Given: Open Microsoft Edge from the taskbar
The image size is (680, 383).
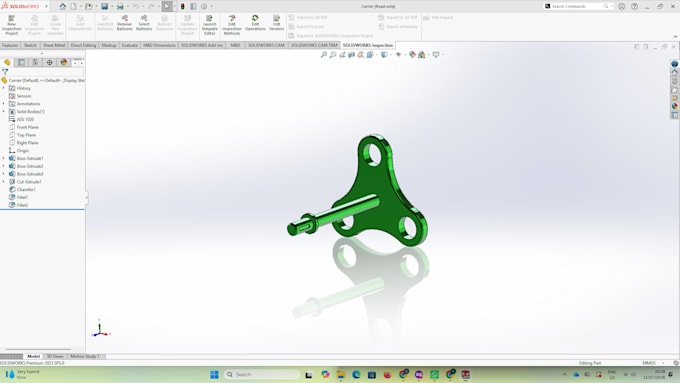Looking at the screenshot, I should point(356,375).
